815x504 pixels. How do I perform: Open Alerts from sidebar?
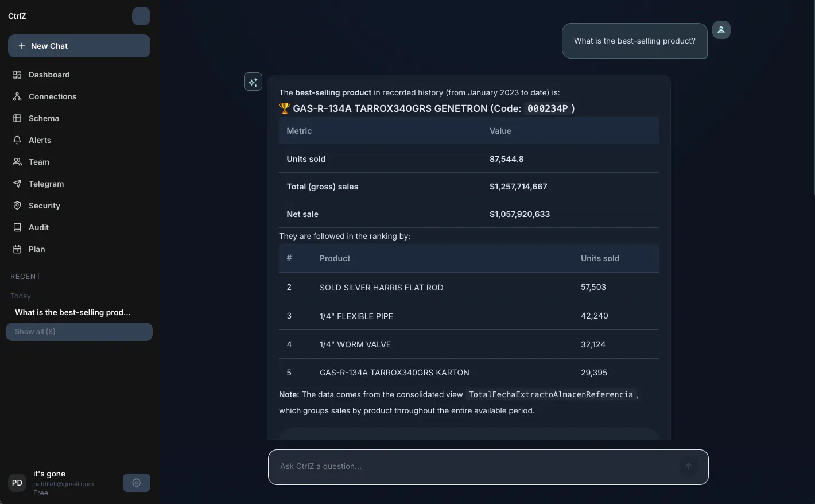[79, 140]
